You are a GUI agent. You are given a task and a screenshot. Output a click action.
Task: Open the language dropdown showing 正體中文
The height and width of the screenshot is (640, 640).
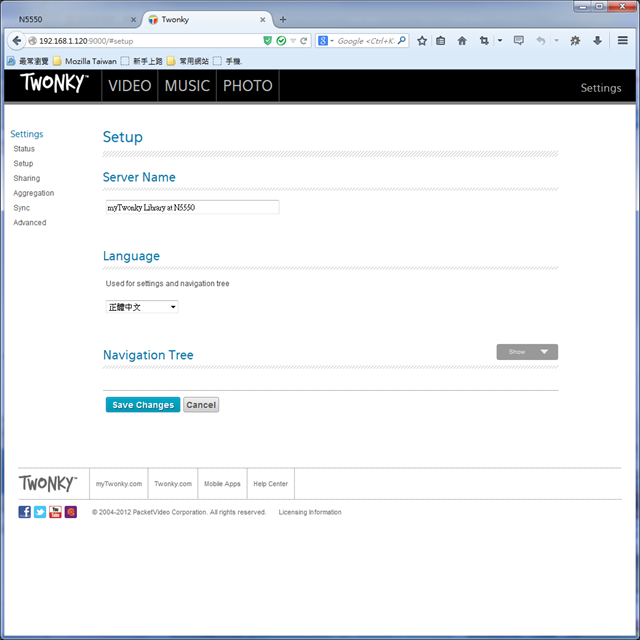coord(142,307)
